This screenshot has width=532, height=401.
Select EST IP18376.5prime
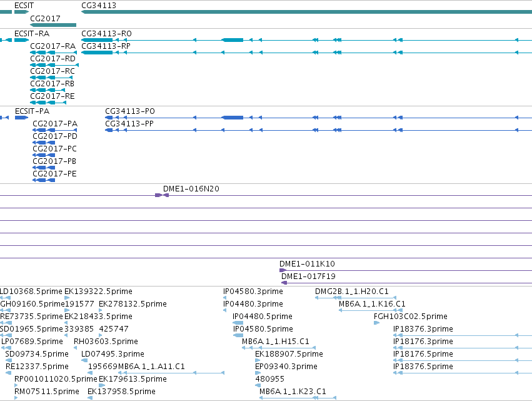[423, 367]
